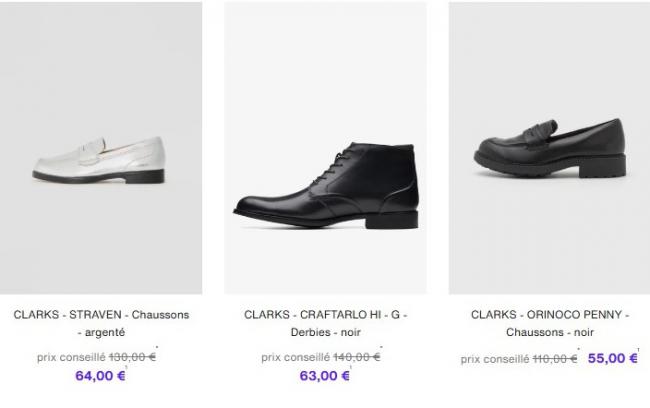The height and width of the screenshot is (408, 650).
Task: Click "prix conseillé" label under Craftarlo Hi
Action: coord(295,356)
